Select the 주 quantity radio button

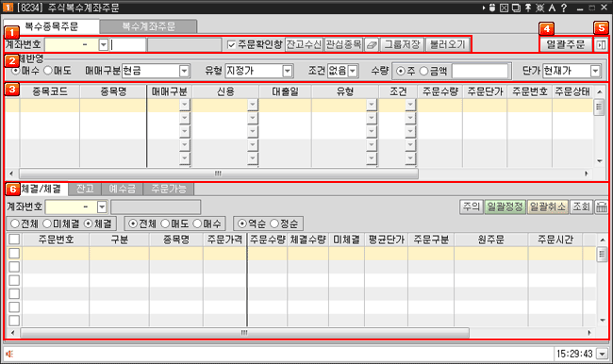(400, 71)
